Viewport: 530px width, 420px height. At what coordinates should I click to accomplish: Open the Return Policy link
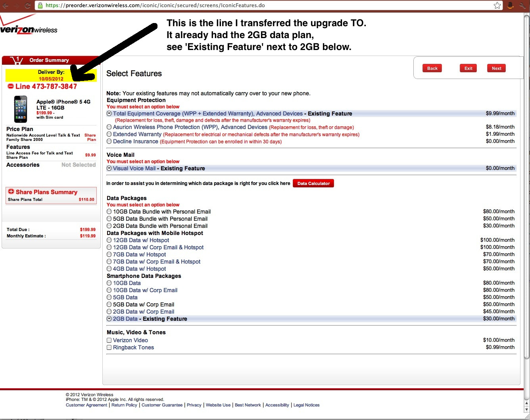124,405
